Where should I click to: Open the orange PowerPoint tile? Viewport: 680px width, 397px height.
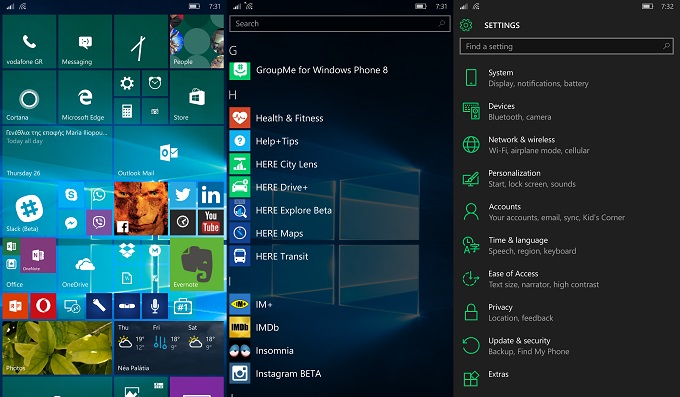click(x=16, y=306)
